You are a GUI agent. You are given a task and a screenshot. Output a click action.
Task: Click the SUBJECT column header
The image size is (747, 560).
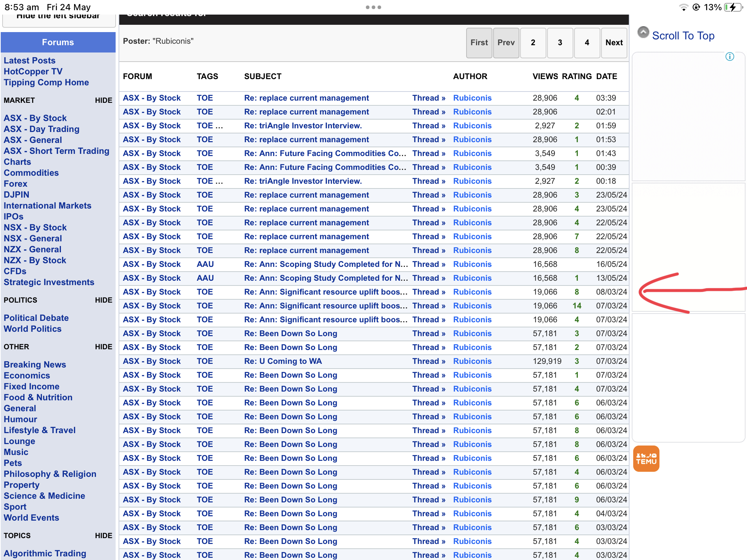(x=263, y=77)
